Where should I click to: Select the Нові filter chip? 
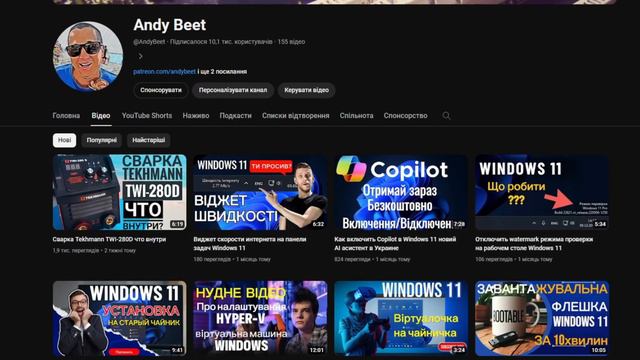[x=64, y=140]
